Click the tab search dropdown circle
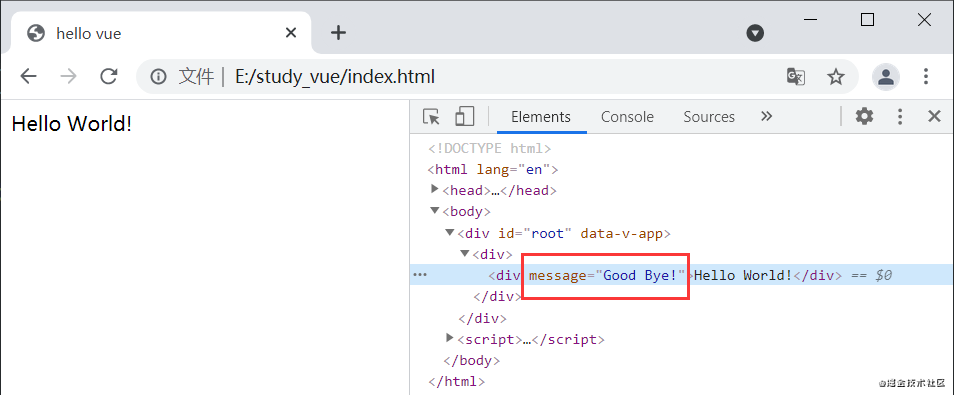The width and height of the screenshot is (954, 395). 755,33
